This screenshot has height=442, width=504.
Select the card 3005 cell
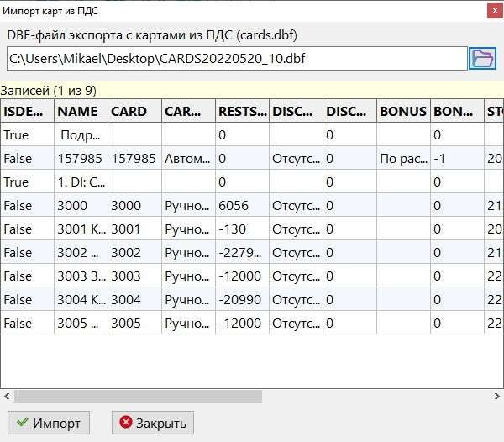(134, 323)
